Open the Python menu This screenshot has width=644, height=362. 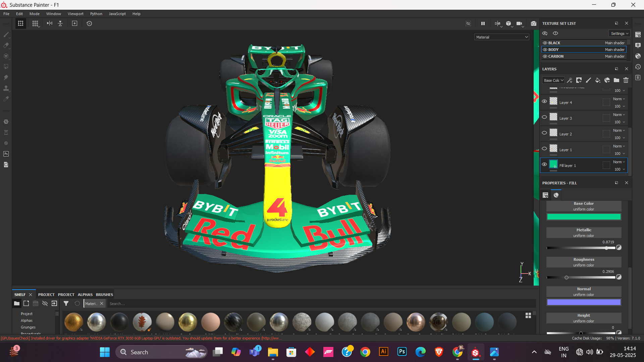tap(96, 14)
